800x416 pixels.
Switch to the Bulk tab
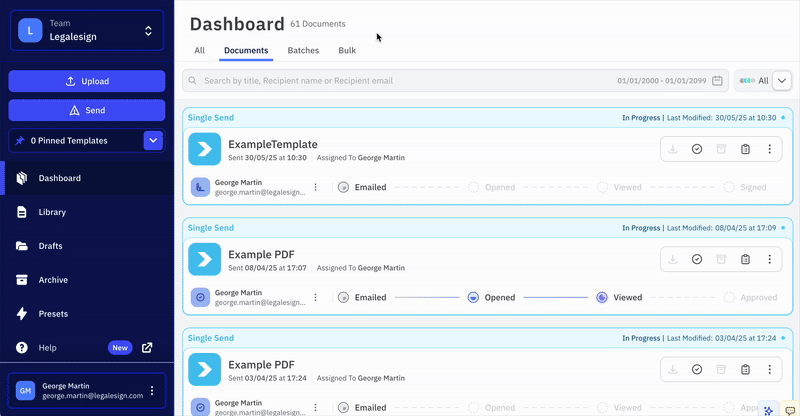pyautogui.click(x=347, y=51)
